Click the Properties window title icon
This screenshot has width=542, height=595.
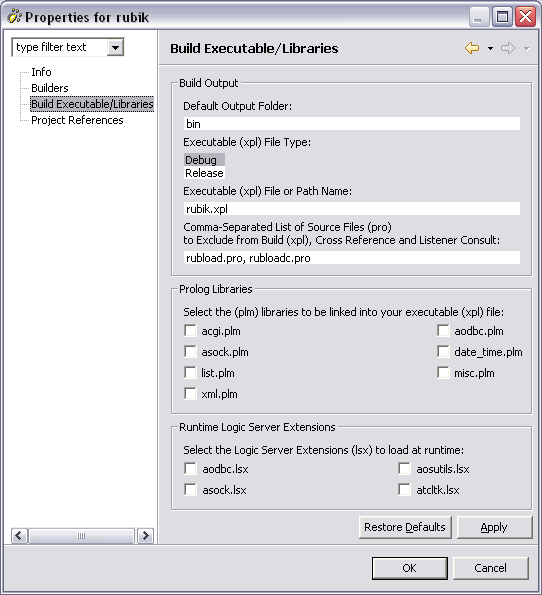pos(14,17)
